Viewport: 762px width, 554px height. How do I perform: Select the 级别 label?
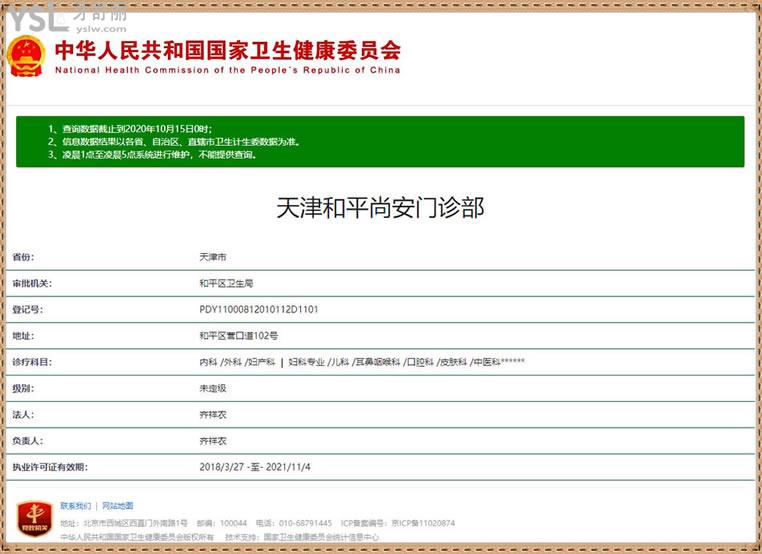coord(23,388)
